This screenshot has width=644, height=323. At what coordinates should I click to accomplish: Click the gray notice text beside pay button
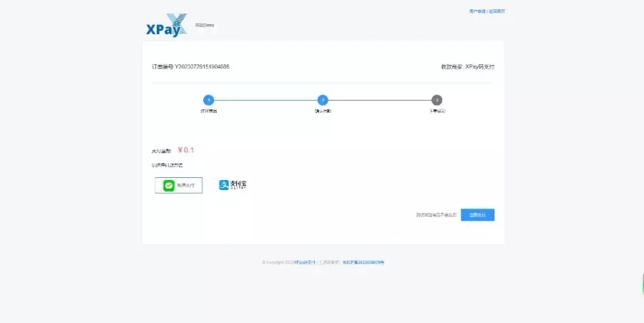[436, 214]
